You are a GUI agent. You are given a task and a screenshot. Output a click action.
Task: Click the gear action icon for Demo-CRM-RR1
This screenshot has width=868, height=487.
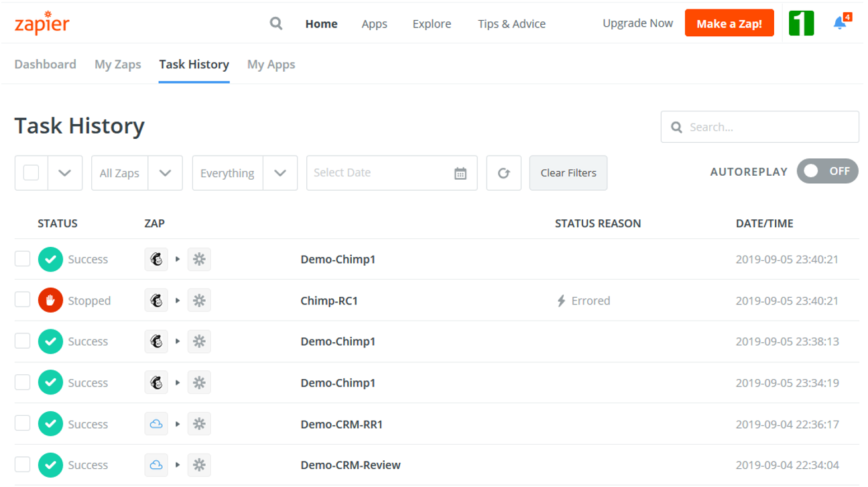[x=199, y=424]
